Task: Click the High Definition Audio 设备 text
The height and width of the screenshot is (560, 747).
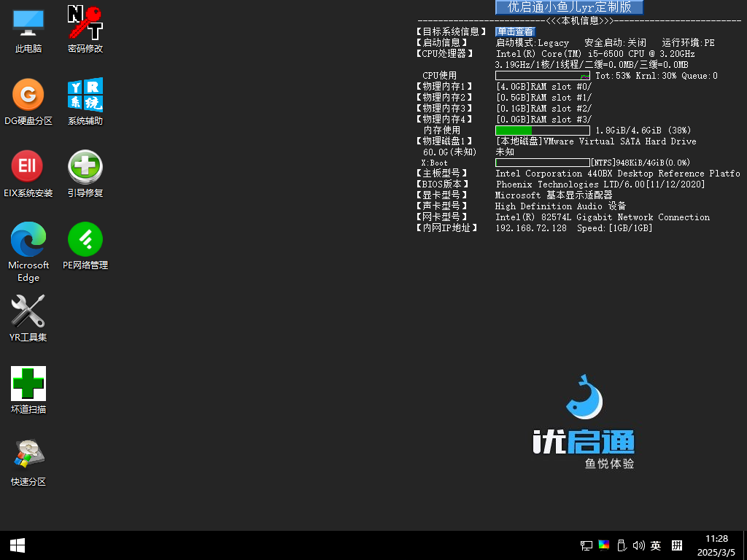Action: click(x=561, y=206)
